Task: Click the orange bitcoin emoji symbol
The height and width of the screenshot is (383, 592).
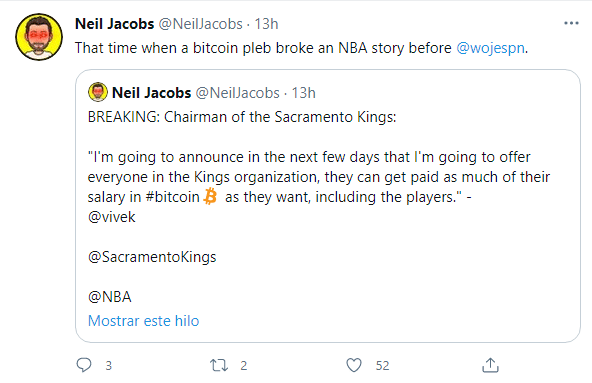Action: coord(210,197)
